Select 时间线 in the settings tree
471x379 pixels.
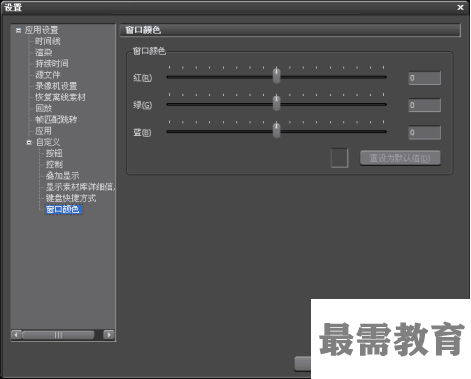click(x=47, y=41)
